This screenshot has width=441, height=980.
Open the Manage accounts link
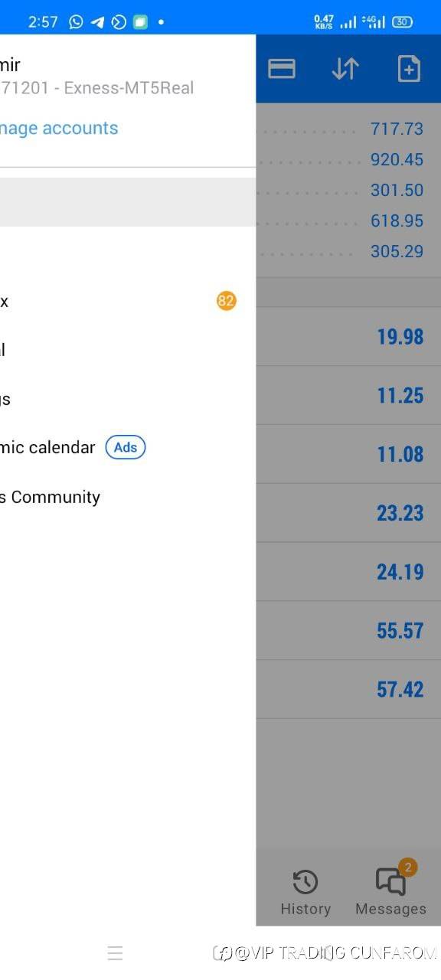(59, 128)
